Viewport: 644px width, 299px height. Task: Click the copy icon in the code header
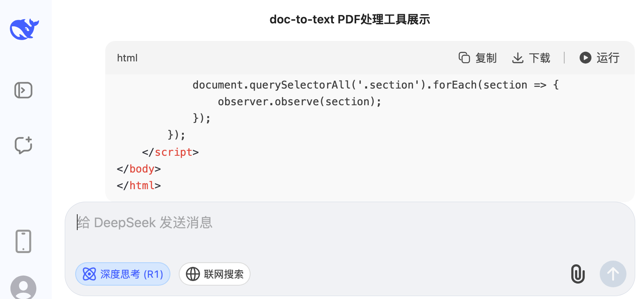pyautogui.click(x=464, y=58)
